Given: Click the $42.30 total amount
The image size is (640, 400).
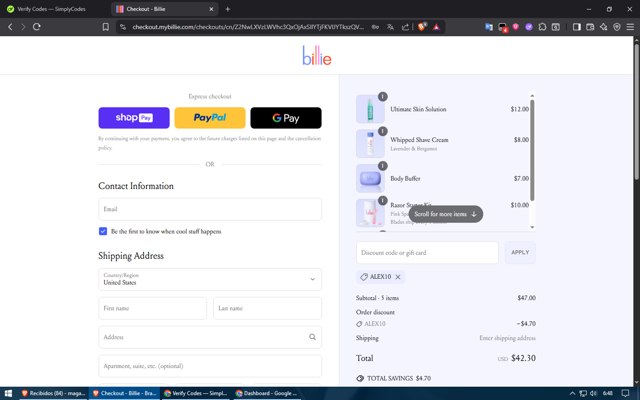Looking at the screenshot, I should [523, 358].
